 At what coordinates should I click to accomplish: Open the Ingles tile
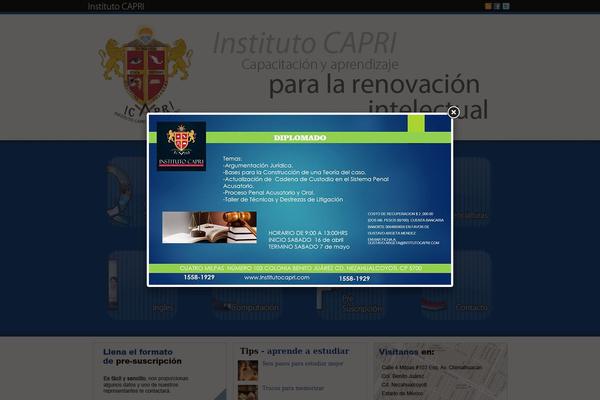pyautogui.click(x=142, y=285)
